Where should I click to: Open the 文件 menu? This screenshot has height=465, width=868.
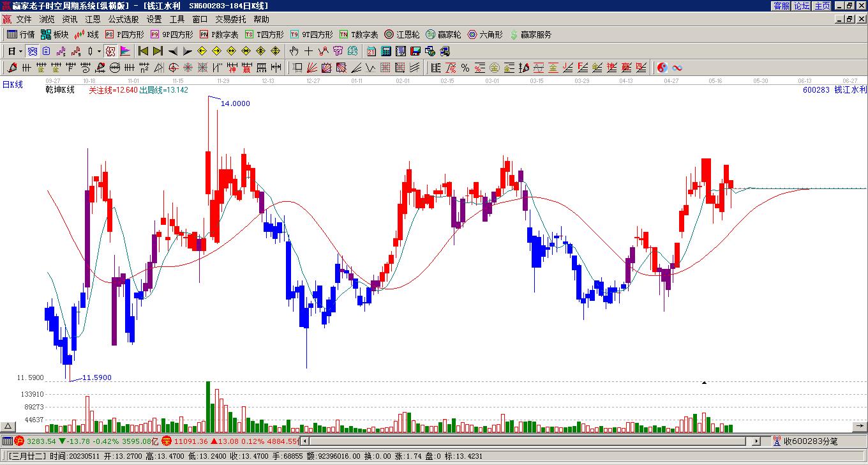click(x=24, y=20)
